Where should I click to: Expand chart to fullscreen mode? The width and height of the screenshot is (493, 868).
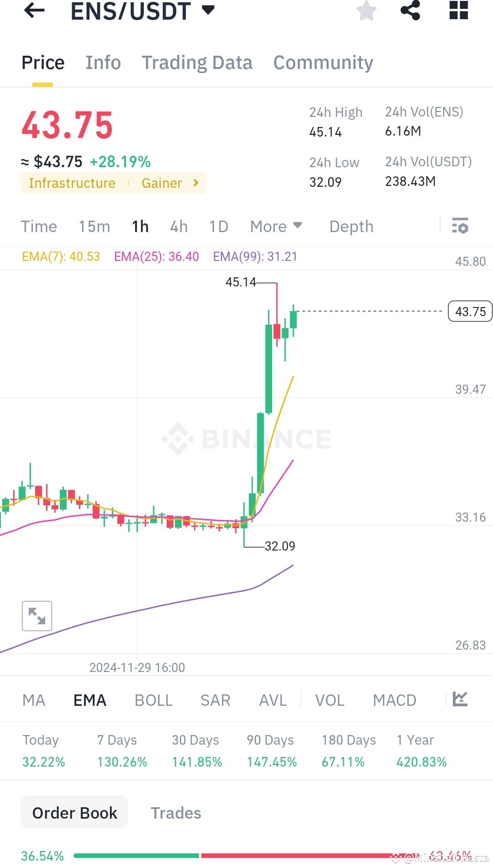37,615
